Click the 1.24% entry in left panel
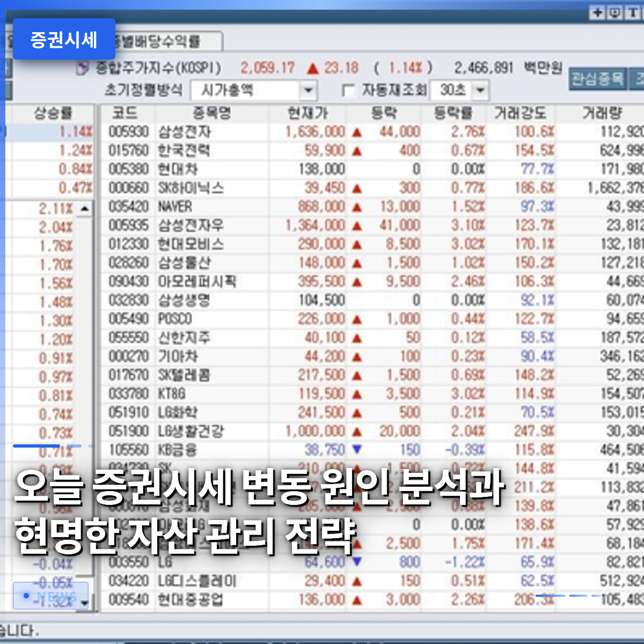This screenshot has width=644, height=644. (x=75, y=151)
